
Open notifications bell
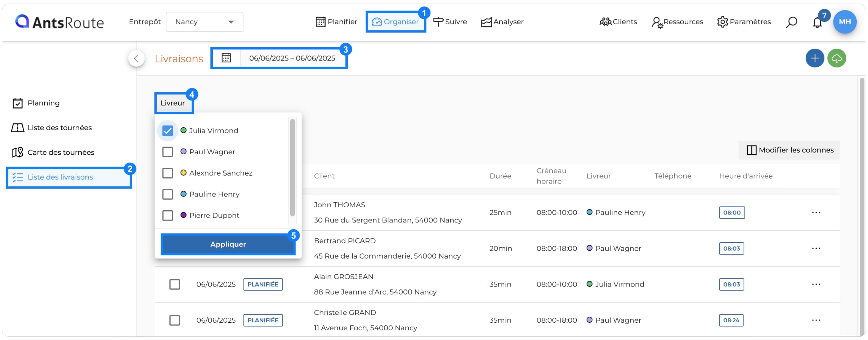pos(817,22)
